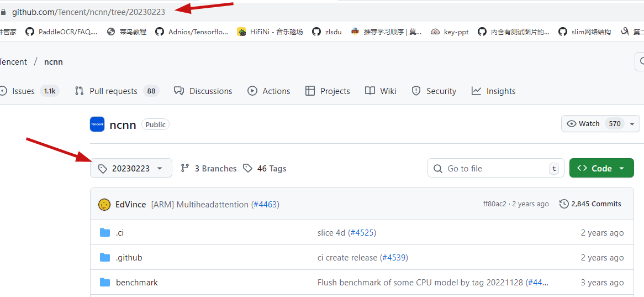Viewport: 644px width, 297px height.
Task: Open commit hash ff80ac2
Action: pyautogui.click(x=495, y=204)
